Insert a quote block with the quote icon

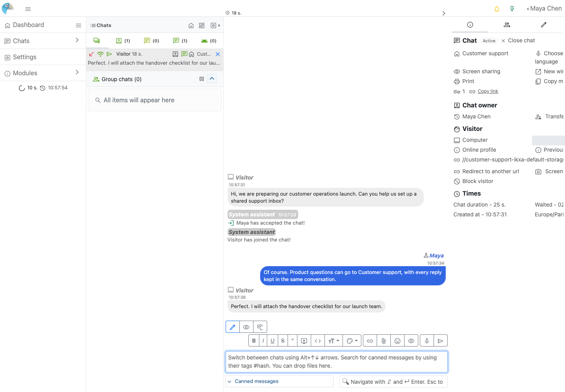click(293, 341)
